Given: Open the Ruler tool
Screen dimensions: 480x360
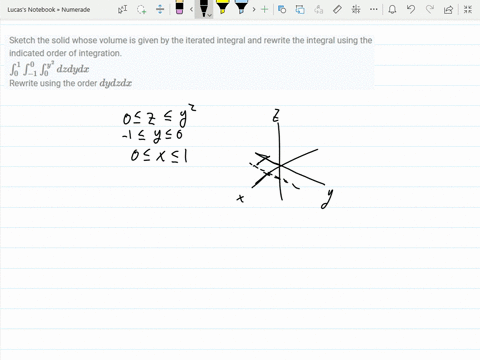Looking at the screenshot, I should click(337, 9).
